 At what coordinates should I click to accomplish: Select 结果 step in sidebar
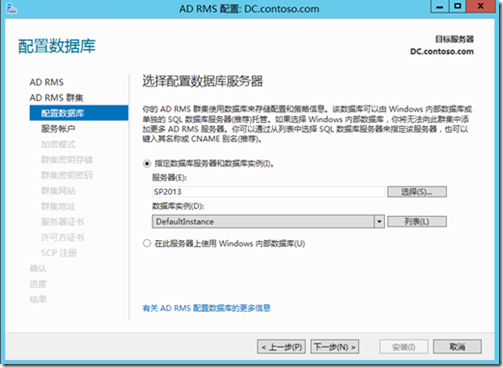[38, 299]
